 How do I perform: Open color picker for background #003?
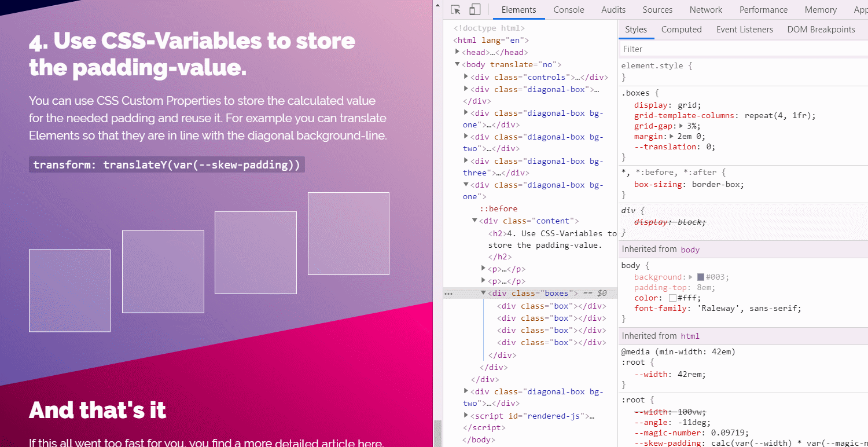(701, 277)
